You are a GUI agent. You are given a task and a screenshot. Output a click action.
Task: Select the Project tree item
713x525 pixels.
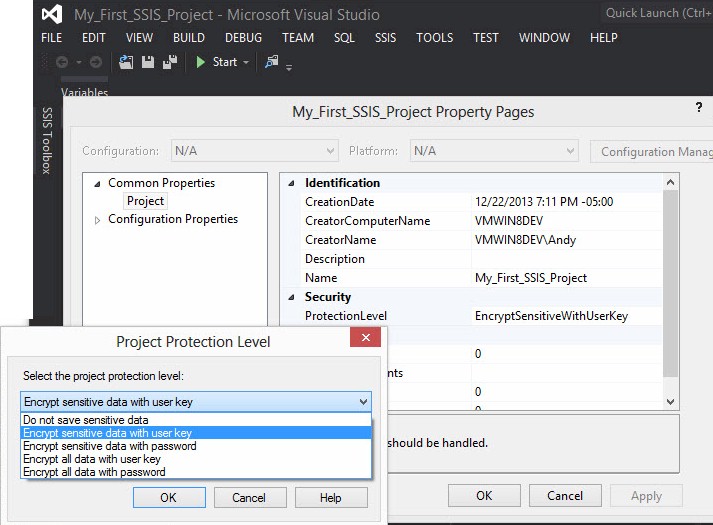click(146, 201)
